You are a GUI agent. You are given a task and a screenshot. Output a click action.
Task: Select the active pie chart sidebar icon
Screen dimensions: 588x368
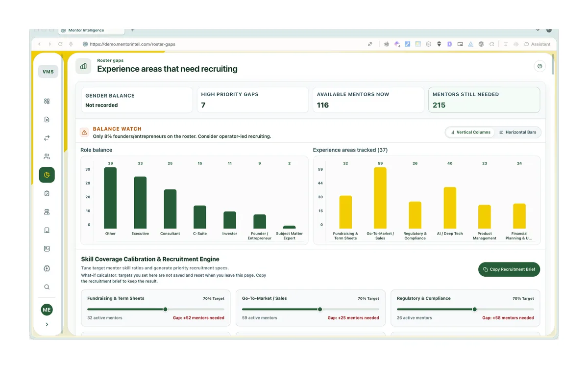pyautogui.click(x=47, y=175)
